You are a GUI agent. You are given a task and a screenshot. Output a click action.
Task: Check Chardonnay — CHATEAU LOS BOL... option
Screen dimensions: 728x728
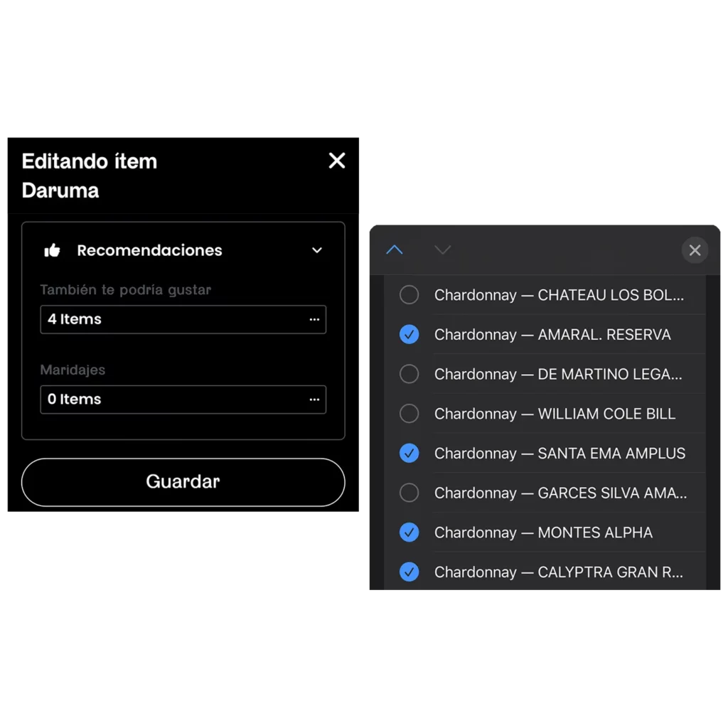[x=409, y=295]
